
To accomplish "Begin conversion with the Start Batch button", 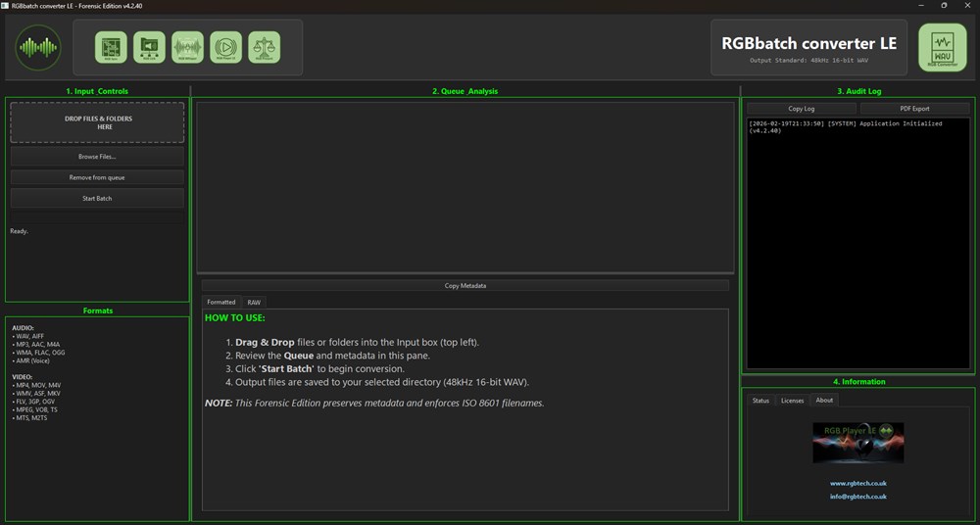I will (x=97, y=198).
